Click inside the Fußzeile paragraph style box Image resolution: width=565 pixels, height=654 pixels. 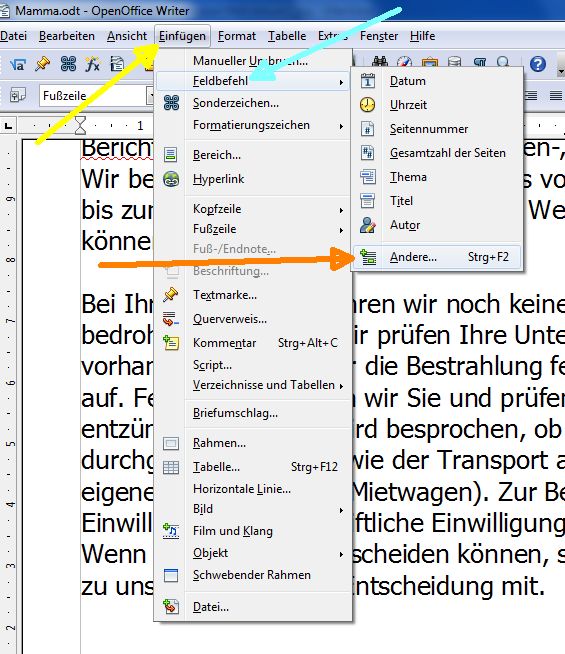[x=93, y=96]
